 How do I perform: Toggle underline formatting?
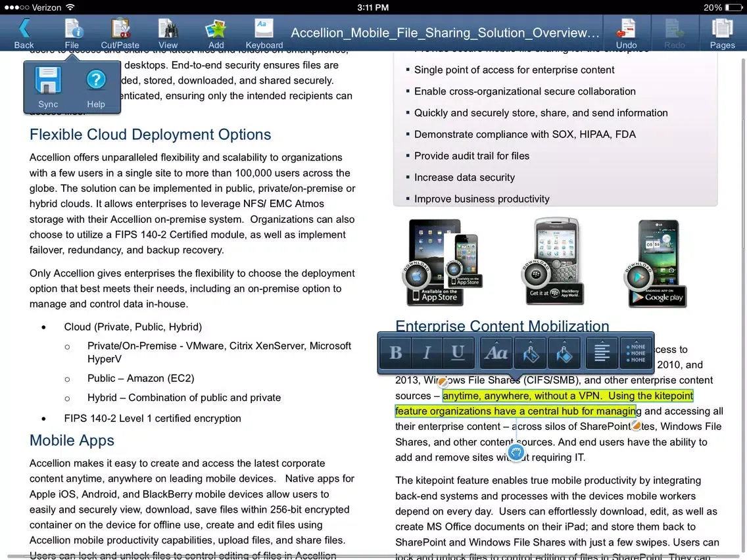click(458, 353)
